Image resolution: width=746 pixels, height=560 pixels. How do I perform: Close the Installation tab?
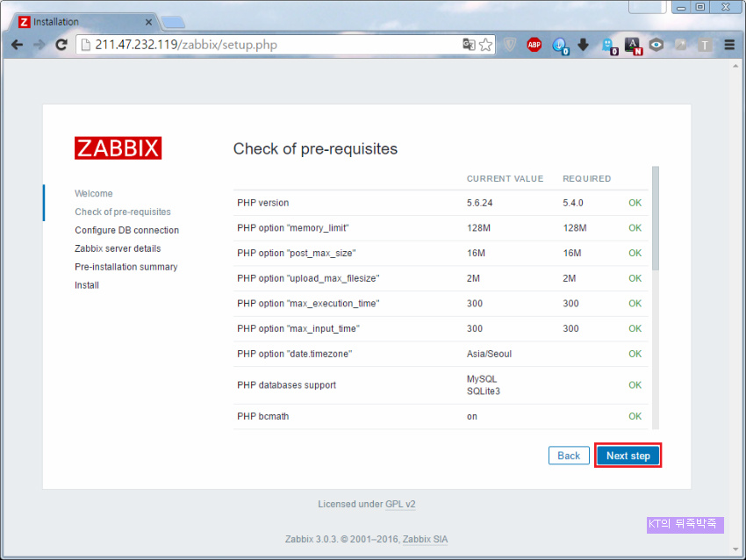point(148,22)
